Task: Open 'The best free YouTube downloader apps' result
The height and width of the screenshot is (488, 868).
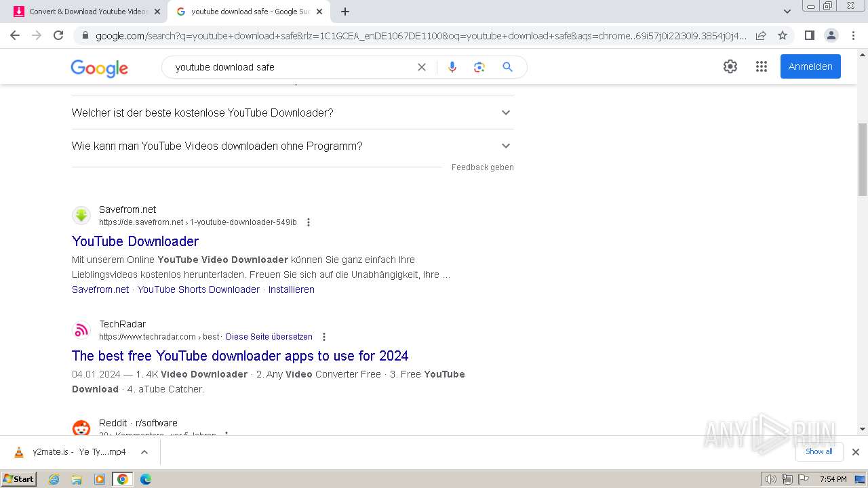Action: pyautogui.click(x=240, y=356)
